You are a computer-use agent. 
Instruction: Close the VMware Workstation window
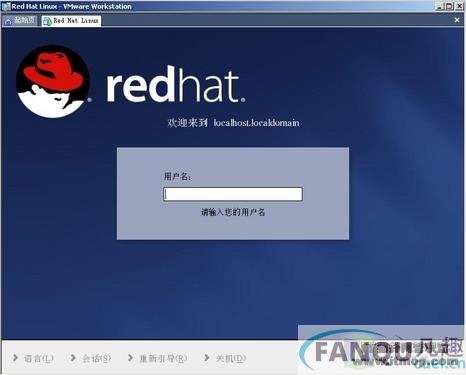pos(459,6)
